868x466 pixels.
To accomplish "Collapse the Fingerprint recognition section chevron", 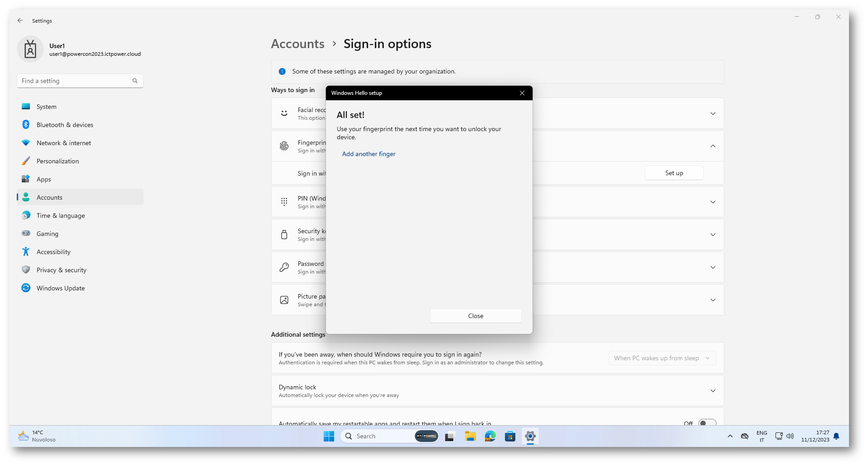I will (713, 146).
